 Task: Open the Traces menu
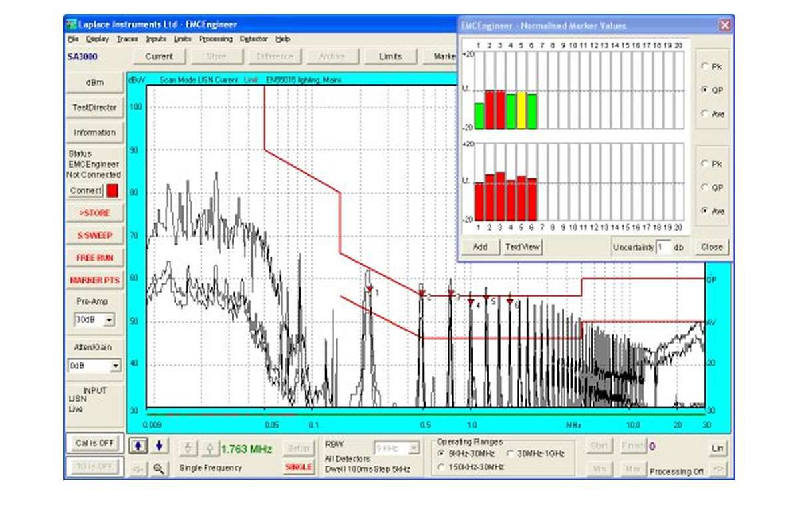click(127, 39)
